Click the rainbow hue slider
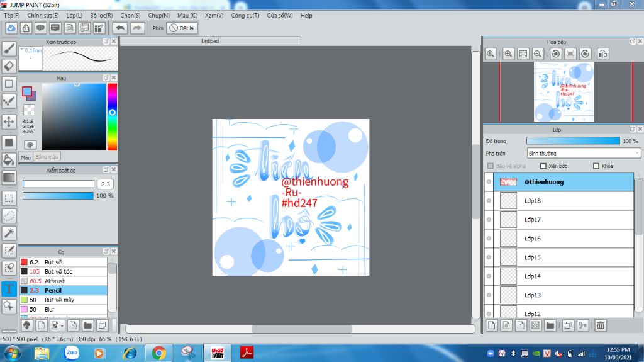 (112, 117)
